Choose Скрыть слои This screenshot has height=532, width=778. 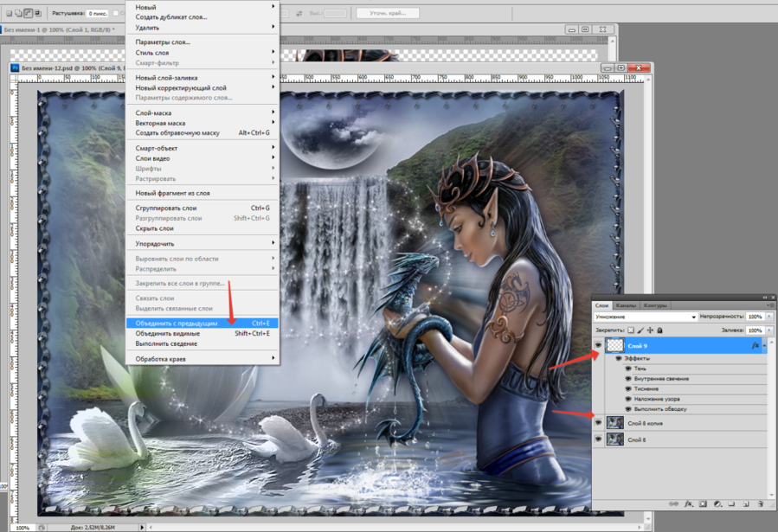tap(203, 228)
